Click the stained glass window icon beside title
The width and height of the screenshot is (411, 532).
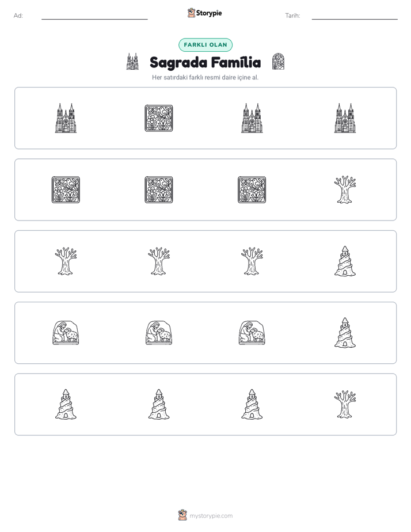pos(278,62)
